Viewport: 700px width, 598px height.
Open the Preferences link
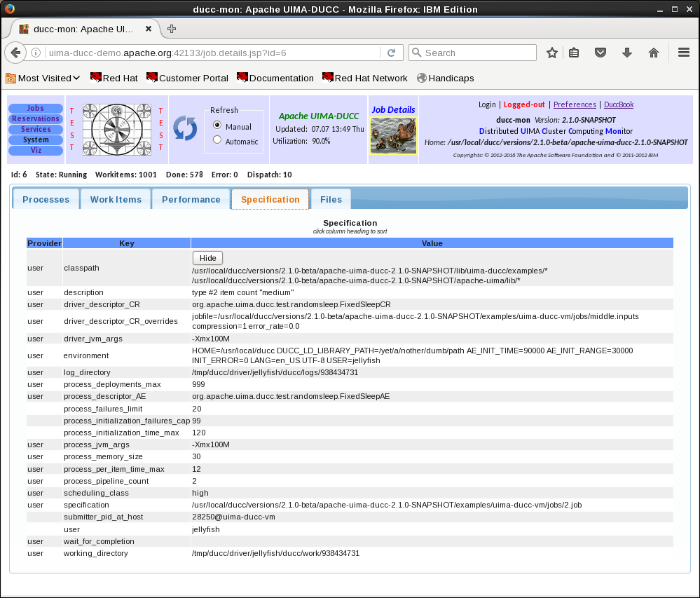click(x=575, y=104)
